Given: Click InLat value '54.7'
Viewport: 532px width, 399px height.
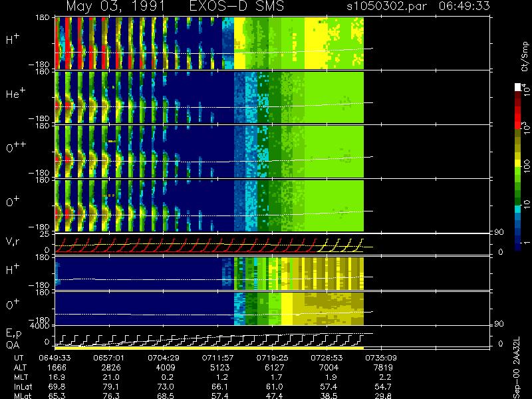Looking at the screenshot, I should 383,386.
